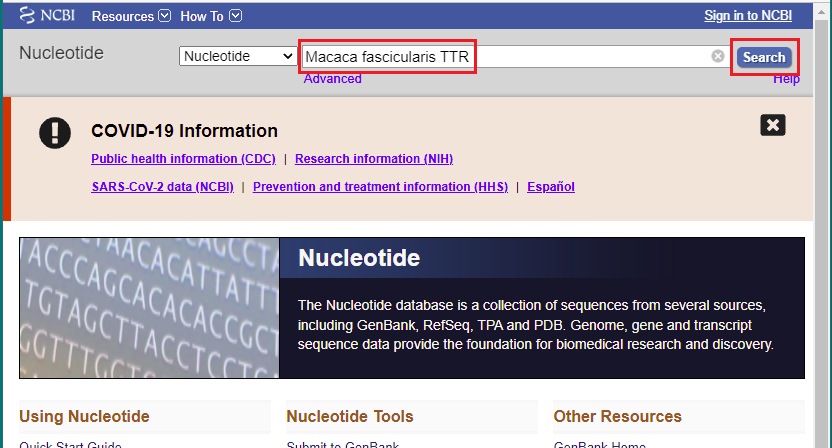
Task: Click the NCBI logo icon
Action: click(x=47, y=15)
